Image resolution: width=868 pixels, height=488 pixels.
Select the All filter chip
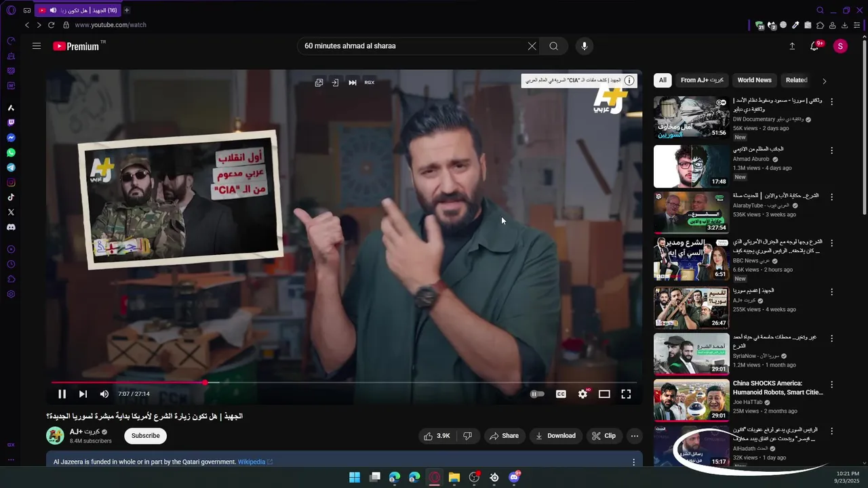click(663, 80)
